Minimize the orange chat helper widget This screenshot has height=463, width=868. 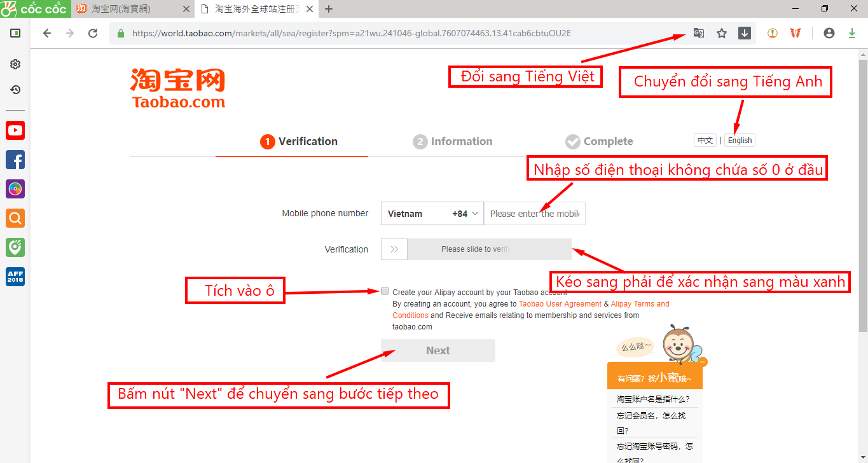tap(703, 362)
